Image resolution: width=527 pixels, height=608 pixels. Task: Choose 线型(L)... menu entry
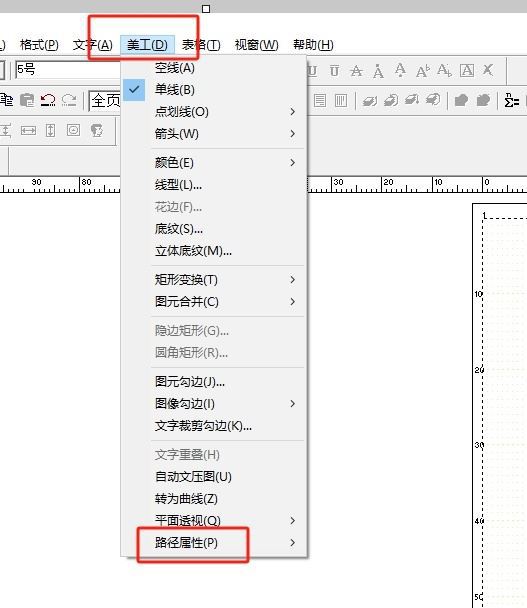(x=213, y=185)
